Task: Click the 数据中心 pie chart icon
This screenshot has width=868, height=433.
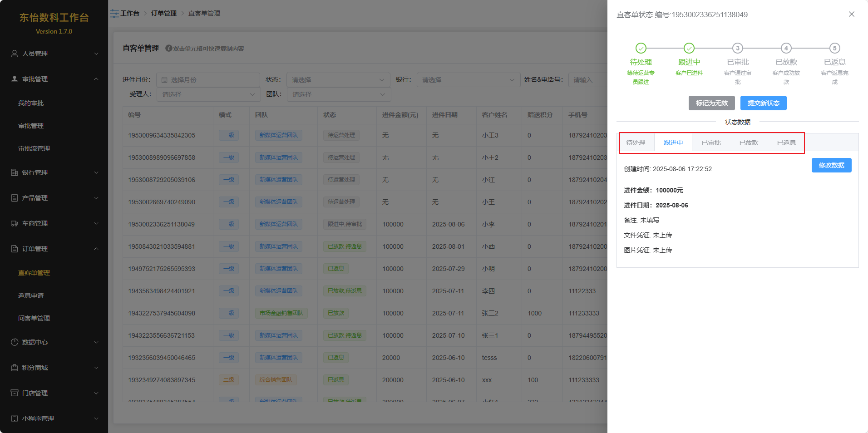Action: (15, 342)
